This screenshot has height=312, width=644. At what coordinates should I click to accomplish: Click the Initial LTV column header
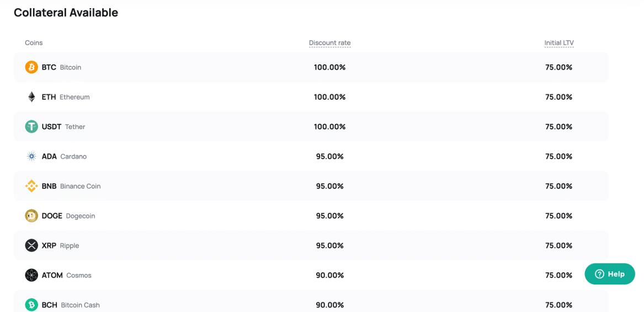[x=559, y=42]
